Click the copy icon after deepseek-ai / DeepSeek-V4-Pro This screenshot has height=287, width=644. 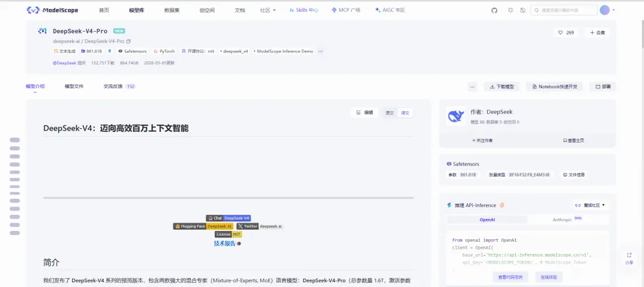129,41
